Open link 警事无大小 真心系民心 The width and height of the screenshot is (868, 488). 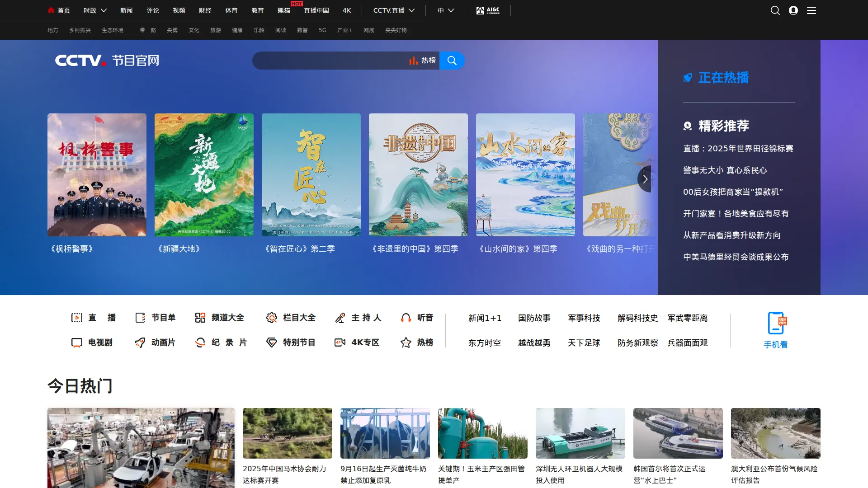tap(725, 170)
